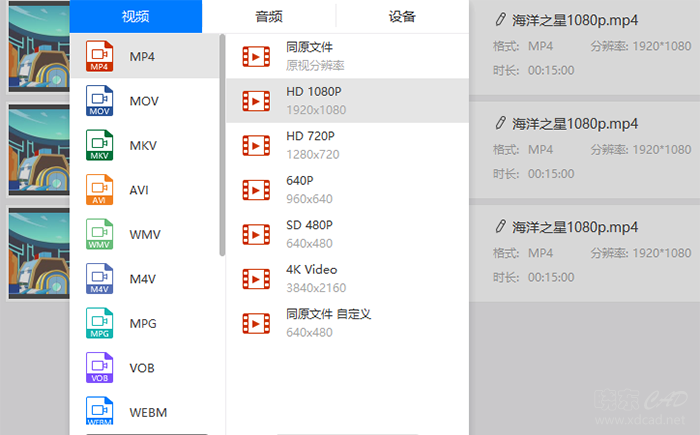Click second 海洋之星1080p.mp4 file name

pos(575,124)
